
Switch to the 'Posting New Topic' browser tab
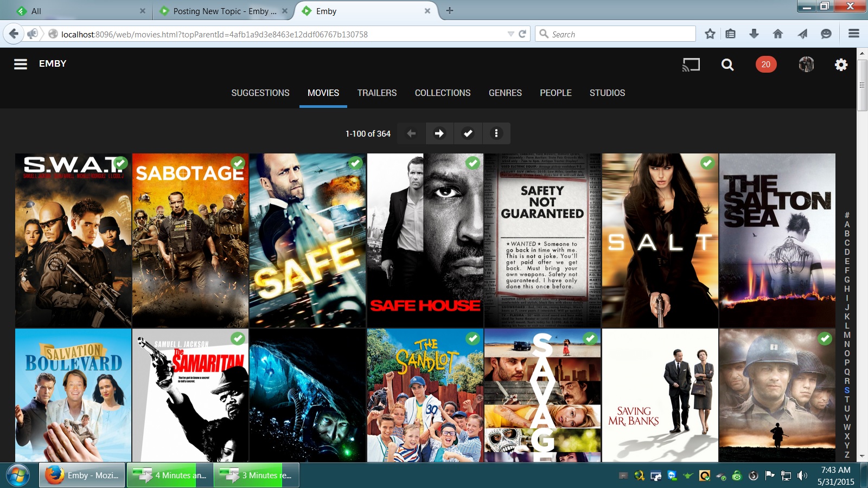[x=224, y=11]
